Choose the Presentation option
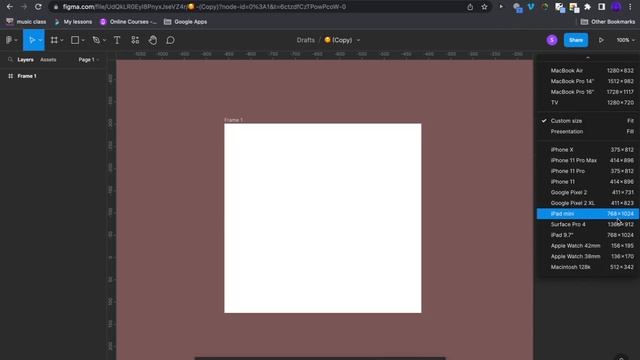This screenshot has width=640, height=360. coord(588,131)
